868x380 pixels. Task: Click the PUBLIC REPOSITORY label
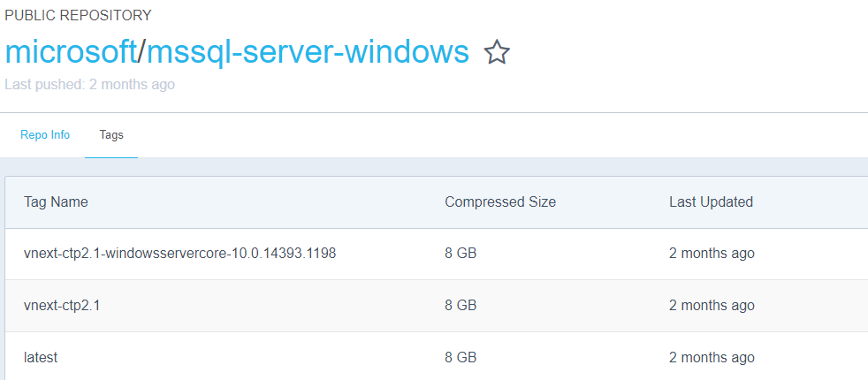click(x=78, y=15)
